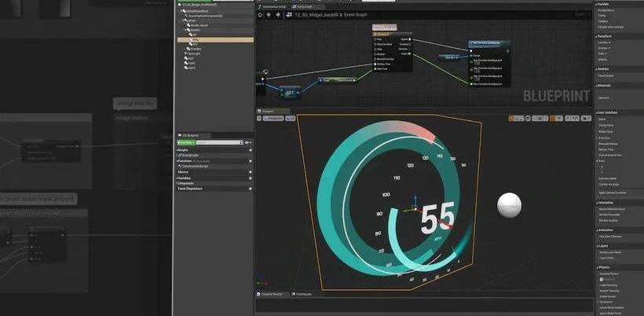Add a new variable with plus icon

coord(251,178)
